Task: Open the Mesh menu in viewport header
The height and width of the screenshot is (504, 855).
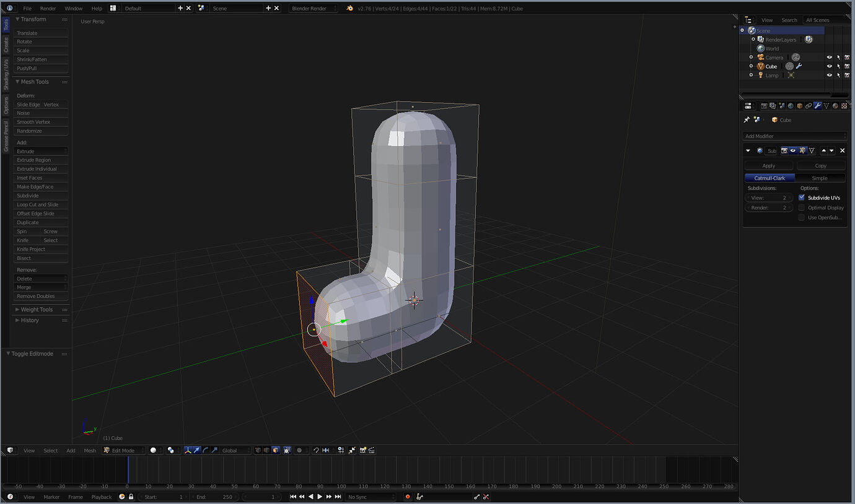Action: (x=90, y=450)
